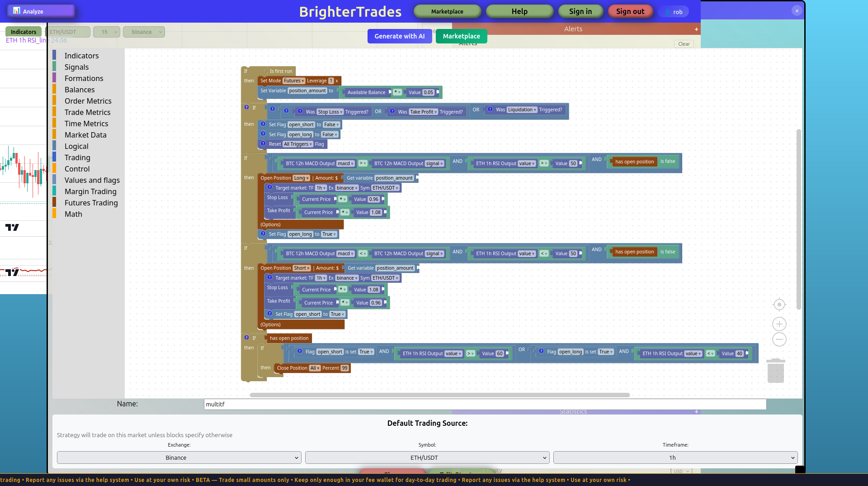The height and width of the screenshot is (486, 868).
Task: Open the Symbol ETH/USDT combo box
Action: click(427, 457)
